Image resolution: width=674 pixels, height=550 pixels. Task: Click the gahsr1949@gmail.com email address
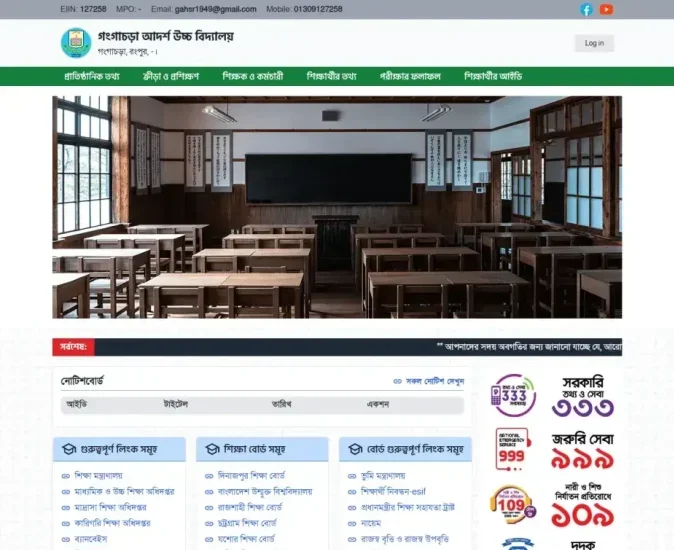[x=215, y=9]
